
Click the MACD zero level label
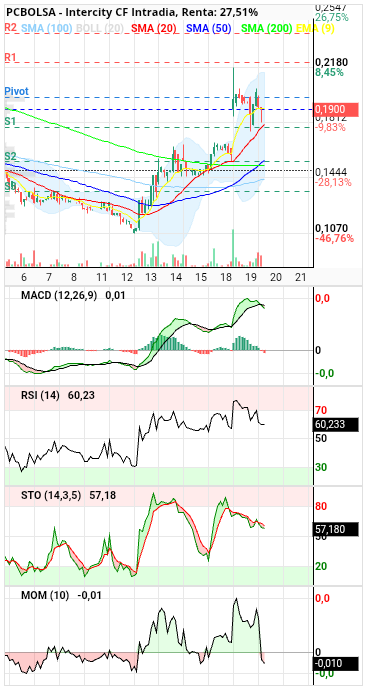318,350
